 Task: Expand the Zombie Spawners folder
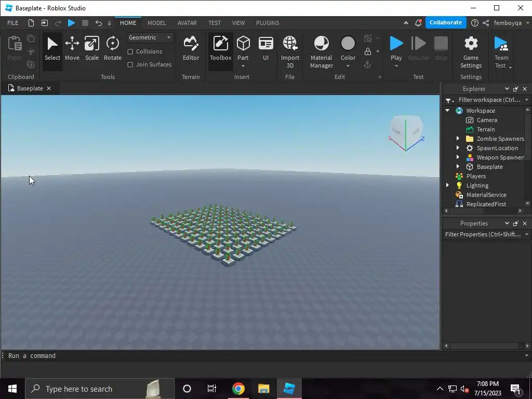pos(458,138)
